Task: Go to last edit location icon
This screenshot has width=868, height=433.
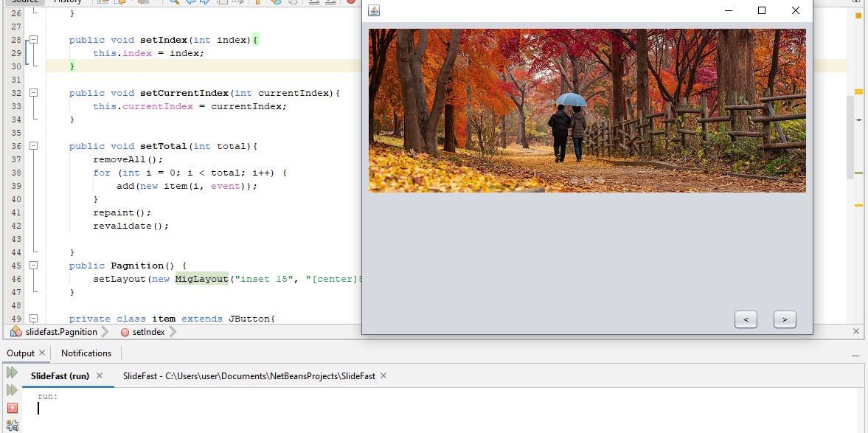Action: click(x=102, y=3)
